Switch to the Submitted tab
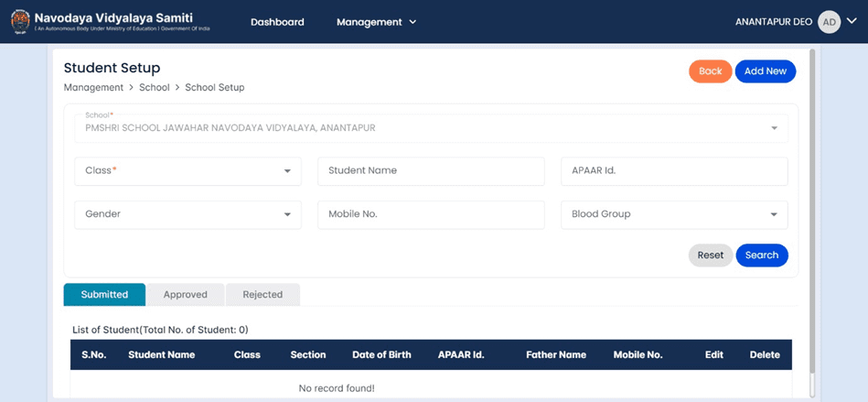 [x=104, y=295]
